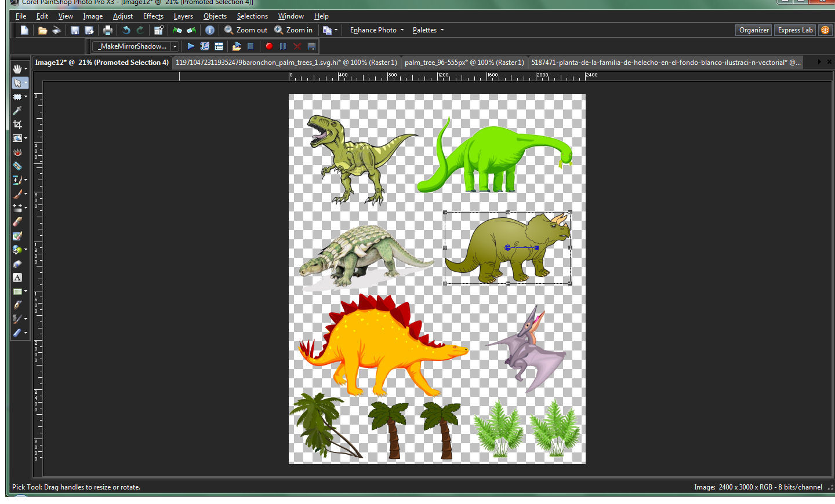Expand the Paint Brush tool flyout arrow
This screenshot has height=504, width=835.
pyautogui.click(x=26, y=194)
